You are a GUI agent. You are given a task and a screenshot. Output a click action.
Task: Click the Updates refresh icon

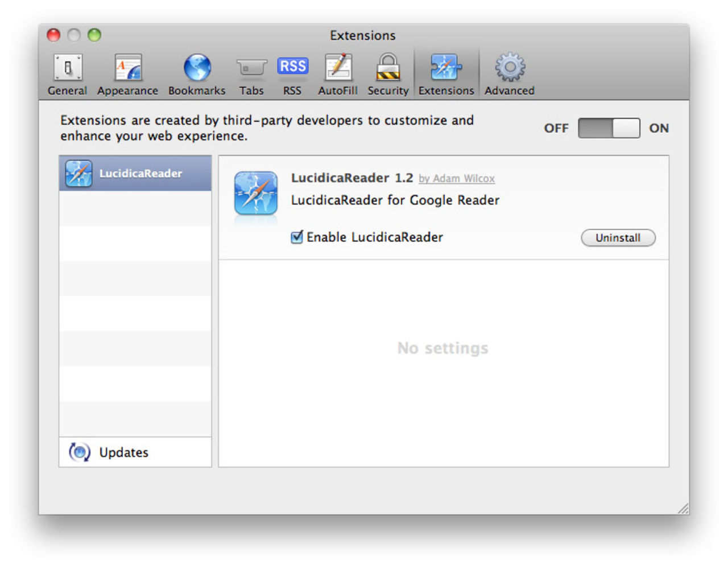pos(80,452)
